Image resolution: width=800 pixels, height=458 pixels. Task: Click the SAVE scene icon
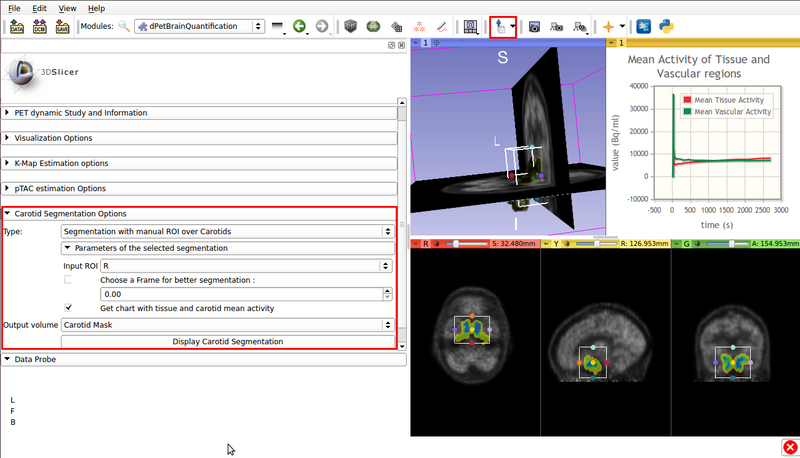62,26
